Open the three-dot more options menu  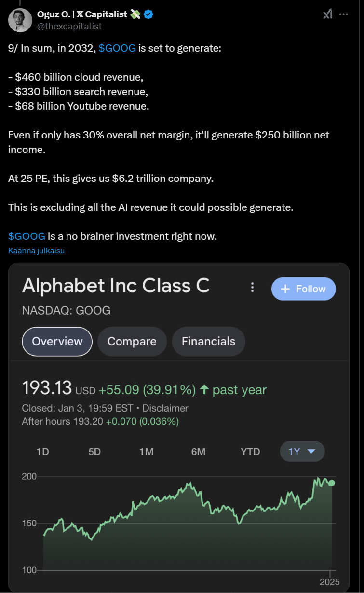tap(344, 14)
